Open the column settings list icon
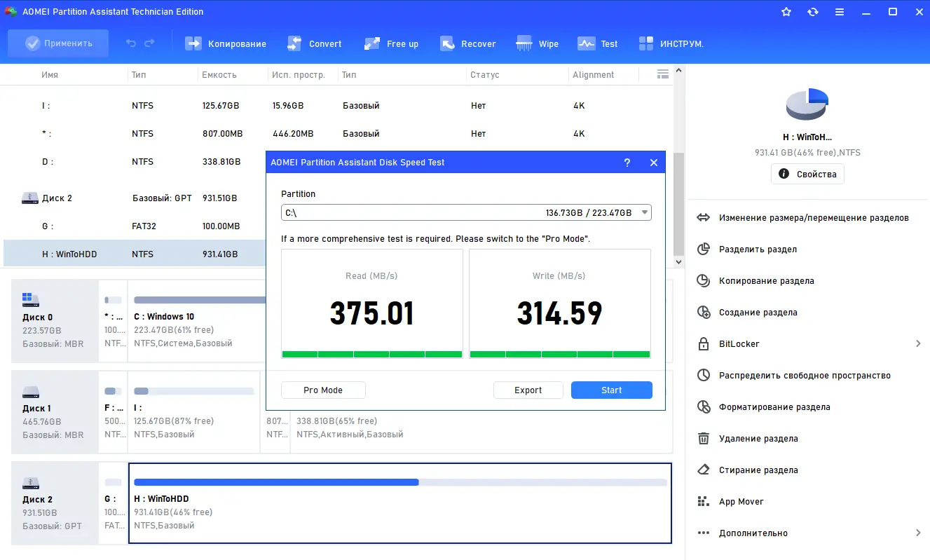 [x=662, y=74]
